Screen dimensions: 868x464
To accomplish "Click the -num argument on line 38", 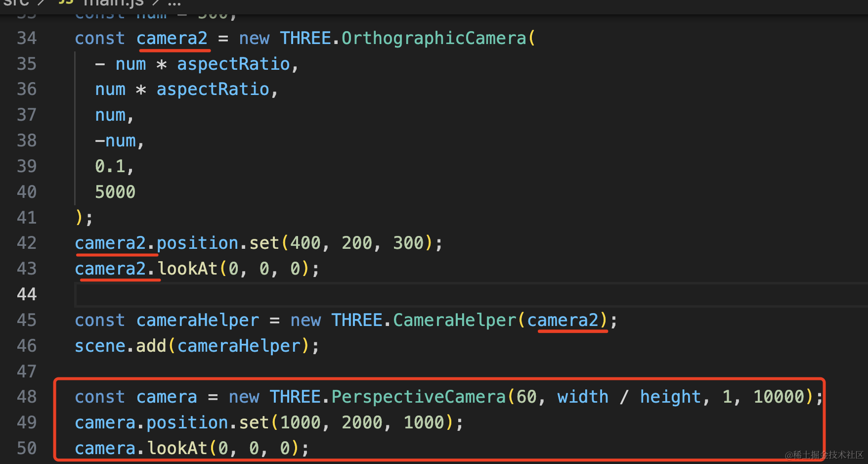I will click(115, 141).
